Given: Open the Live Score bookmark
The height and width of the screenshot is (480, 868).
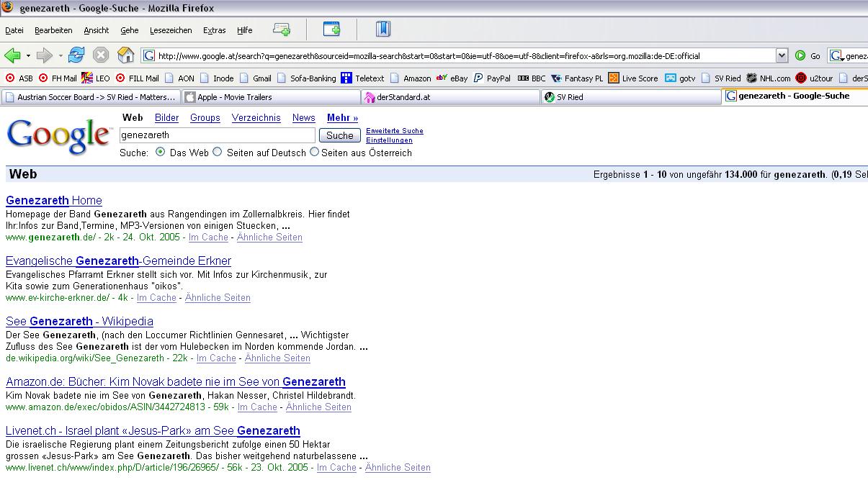Looking at the screenshot, I should (633, 78).
